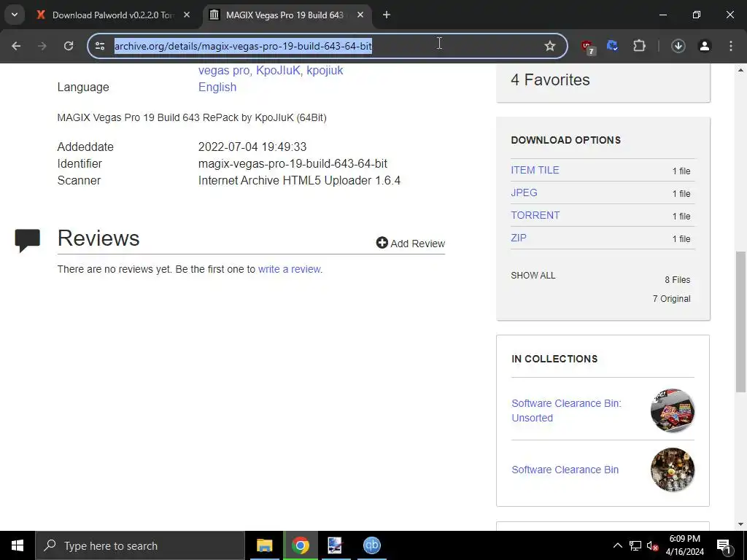
Task: Switch to the Download Palworld tab
Action: 113,15
